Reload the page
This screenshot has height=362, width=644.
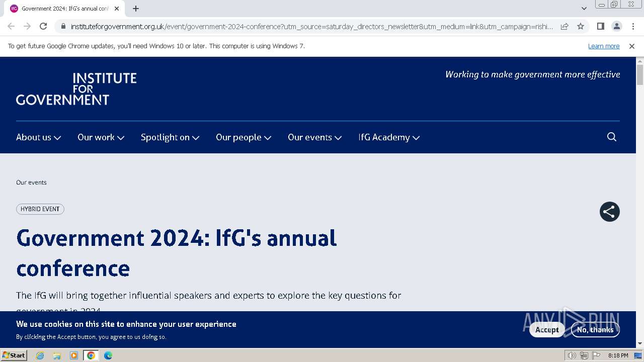pos(43,26)
